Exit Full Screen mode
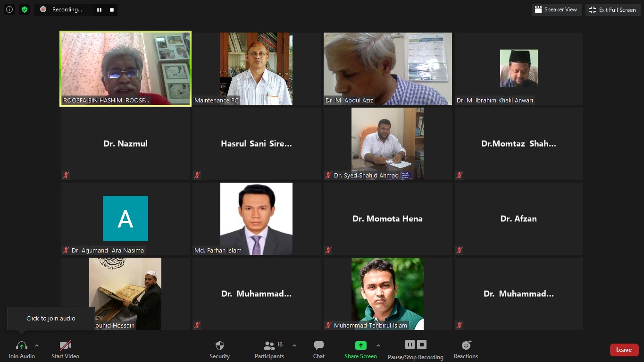This screenshot has height=362, width=644. pos(612,10)
